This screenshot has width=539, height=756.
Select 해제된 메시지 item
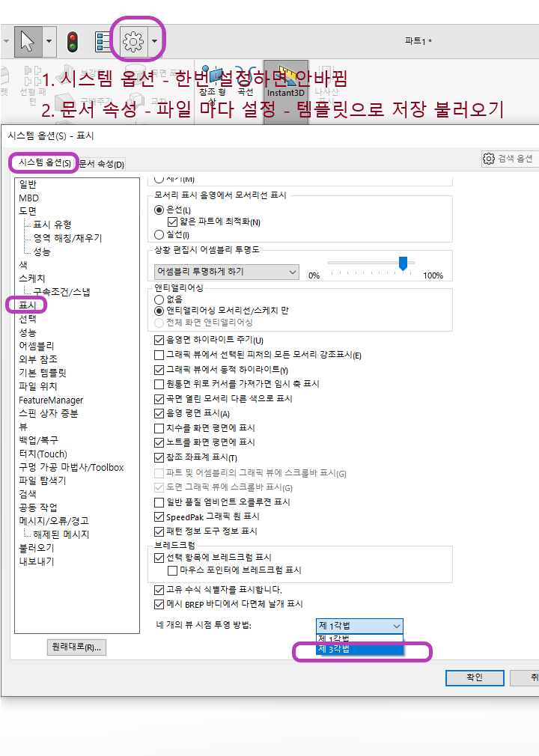[x=61, y=534]
